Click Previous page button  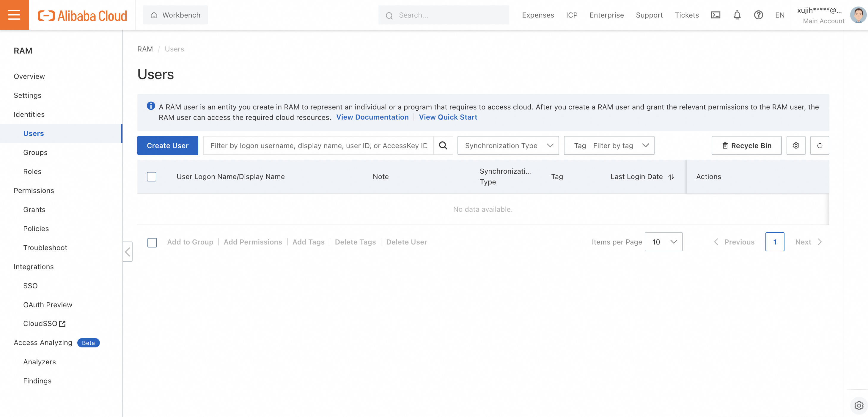pyautogui.click(x=734, y=242)
